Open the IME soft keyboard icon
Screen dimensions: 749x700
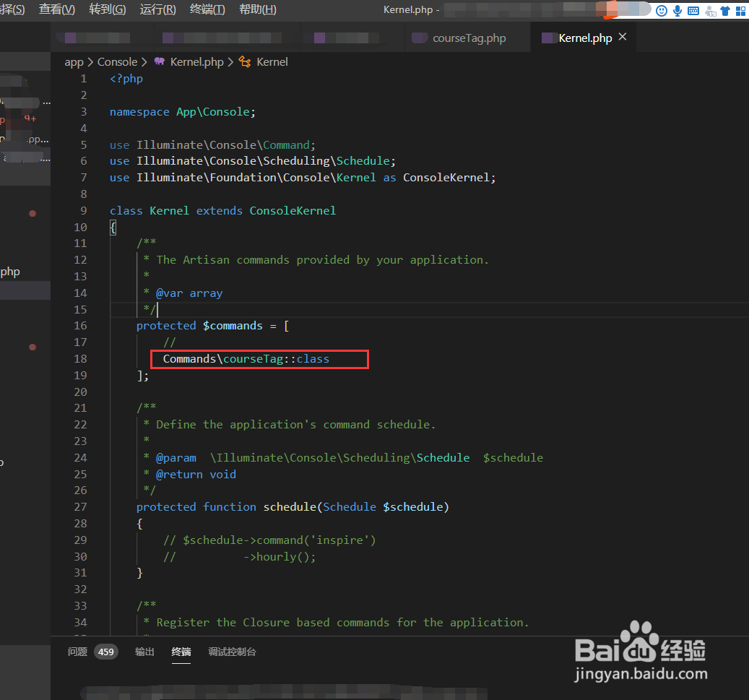point(693,11)
